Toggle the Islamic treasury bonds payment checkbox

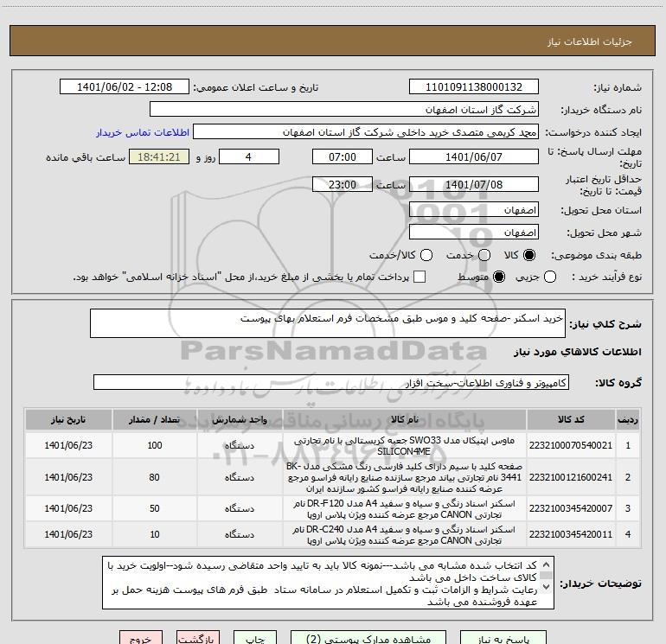point(419,277)
